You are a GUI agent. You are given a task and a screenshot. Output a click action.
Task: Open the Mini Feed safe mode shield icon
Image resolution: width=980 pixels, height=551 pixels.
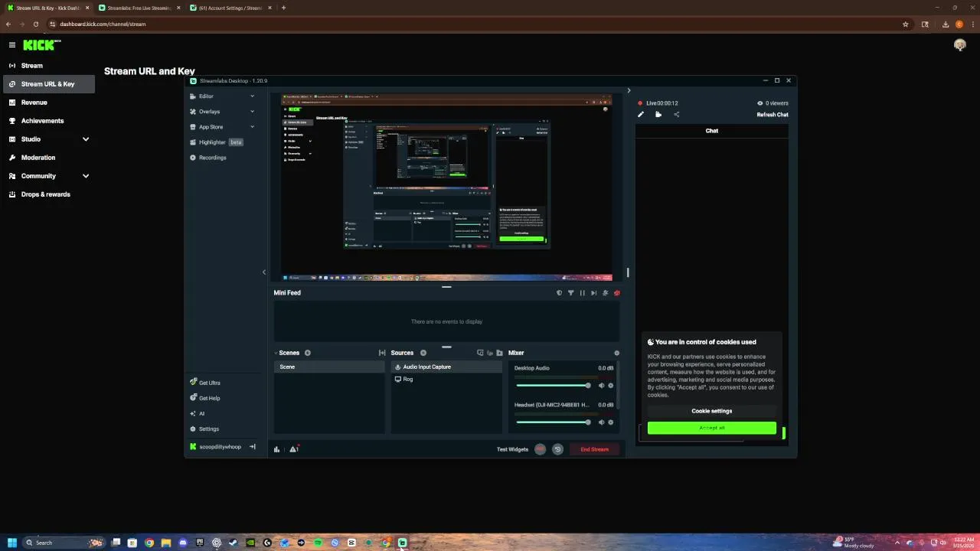point(559,292)
